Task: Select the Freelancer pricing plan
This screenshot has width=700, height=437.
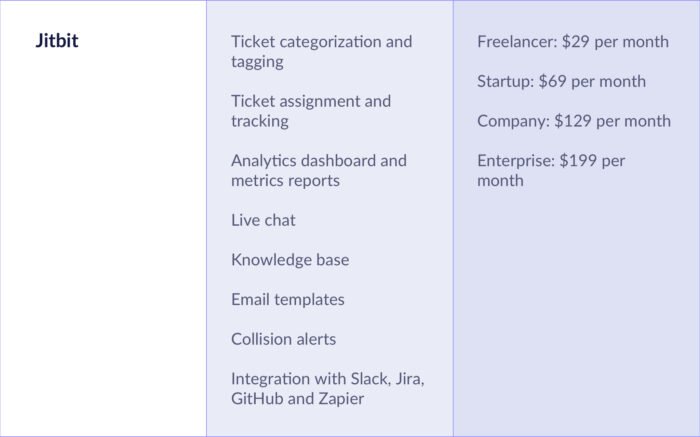Action: (573, 42)
